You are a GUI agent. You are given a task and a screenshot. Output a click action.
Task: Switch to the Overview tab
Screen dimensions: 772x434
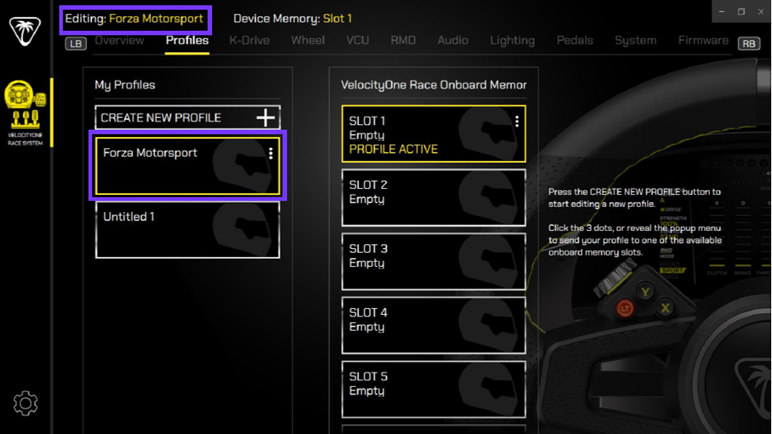119,40
